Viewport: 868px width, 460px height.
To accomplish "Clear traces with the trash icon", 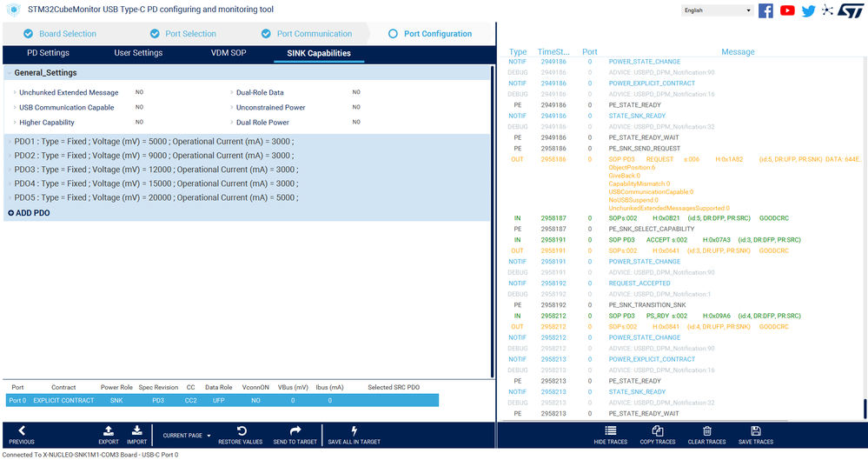I will click(x=707, y=435).
